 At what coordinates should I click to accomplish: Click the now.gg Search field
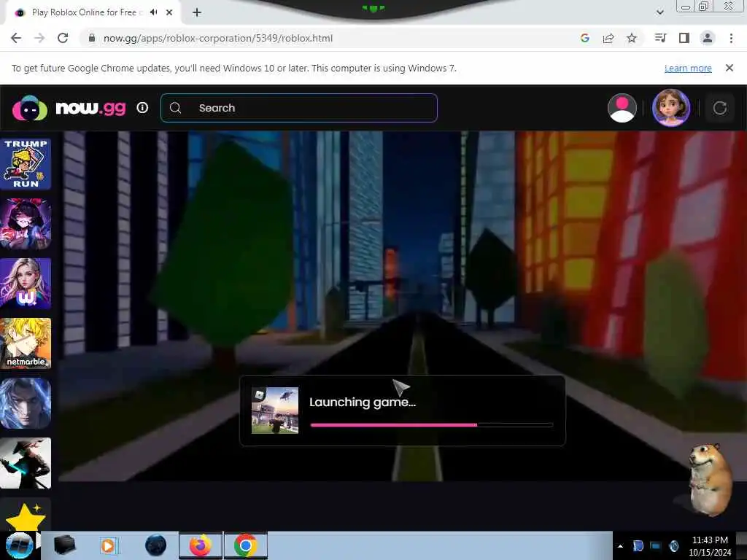coord(299,108)
